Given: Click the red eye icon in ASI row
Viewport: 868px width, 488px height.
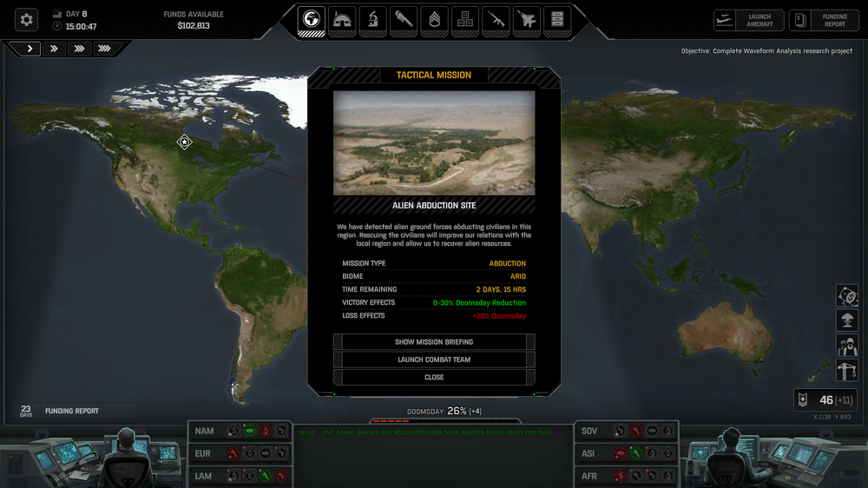Looking at the screenshot, I should point(620,453).
